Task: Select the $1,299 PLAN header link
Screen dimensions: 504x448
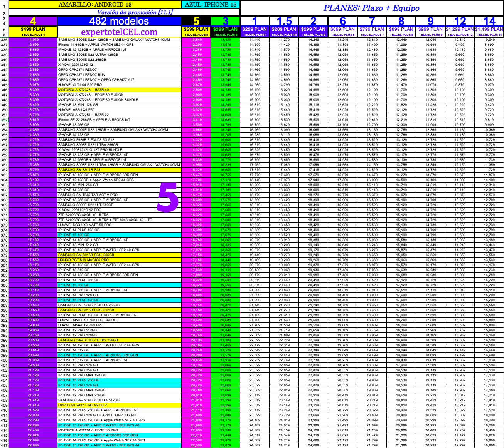Action: (460, 29)
